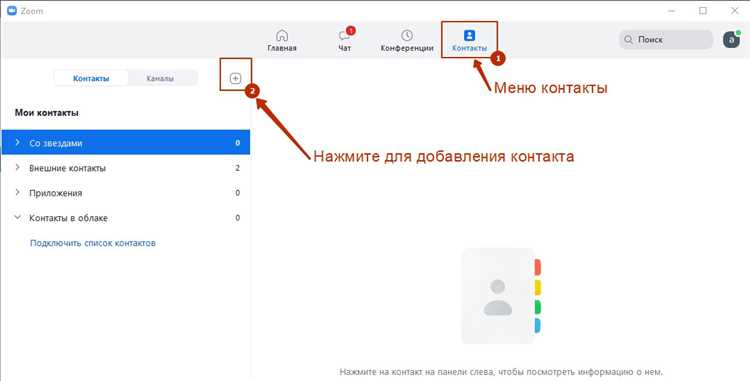Select the Приложения row label

(55, 193)
